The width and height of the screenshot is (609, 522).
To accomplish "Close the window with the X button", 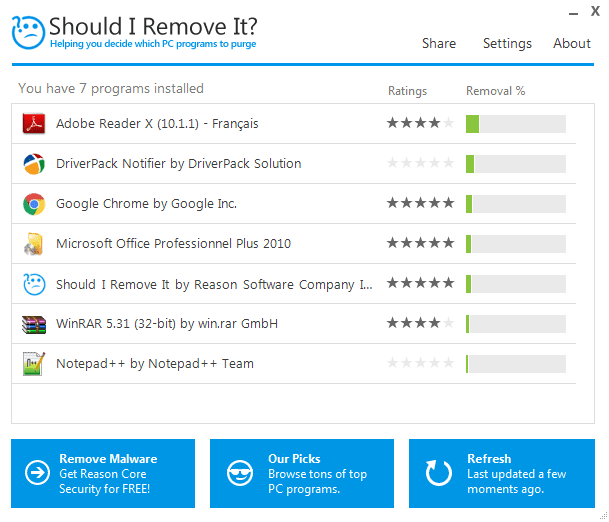I will [595, 11].
